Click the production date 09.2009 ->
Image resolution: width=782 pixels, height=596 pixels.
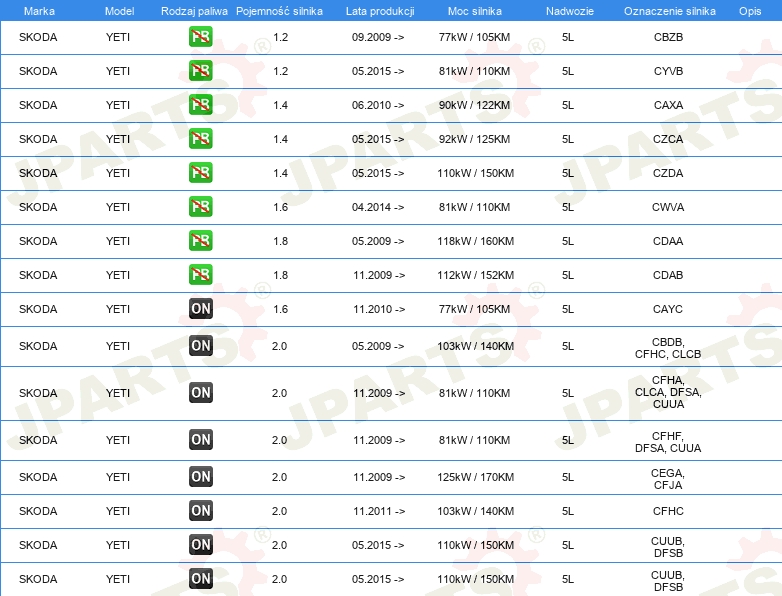[378, 37]
